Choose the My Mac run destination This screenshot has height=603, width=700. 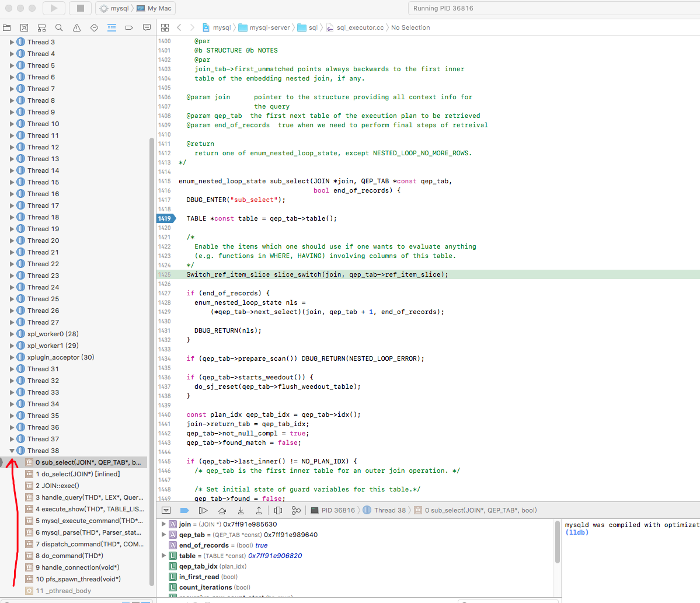tap(154, 8)
